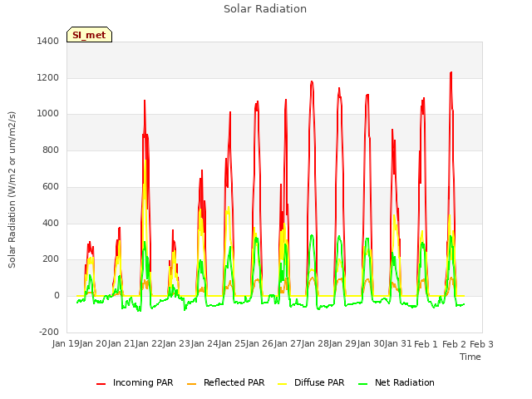The image size is (532, 399).
Task: Select the 1400 y-axis tick label
Action: click(x=48, y=41)
